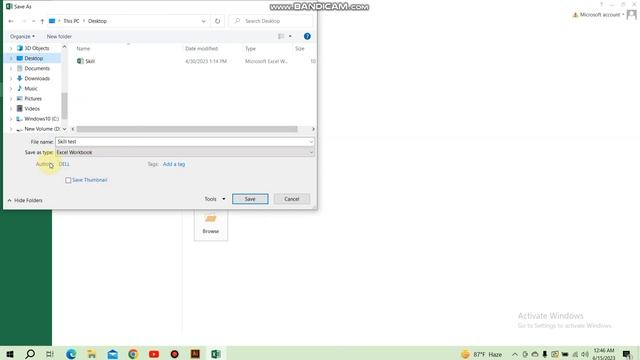Launch Google Chrome from taskbar

coord(133,354)
